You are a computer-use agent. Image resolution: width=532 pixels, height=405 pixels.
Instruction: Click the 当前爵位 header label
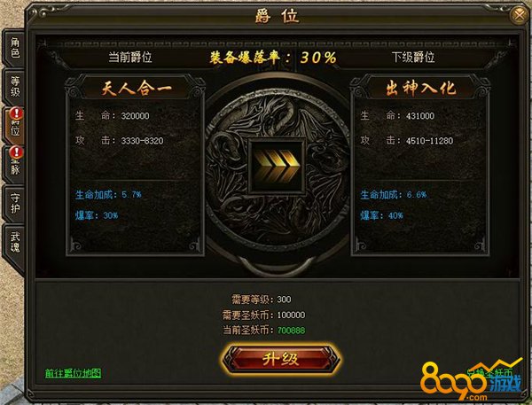coord(130,57)
